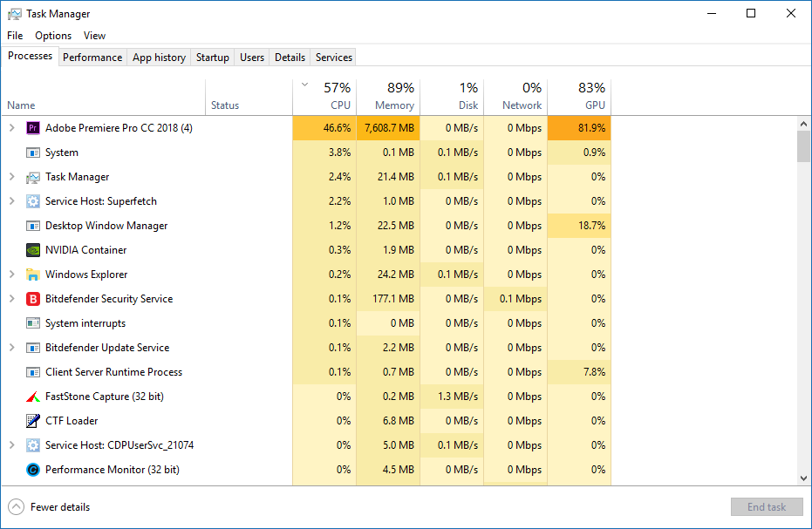Sort by the Name column header
This screenshot has width=812, height=529.
104,98
